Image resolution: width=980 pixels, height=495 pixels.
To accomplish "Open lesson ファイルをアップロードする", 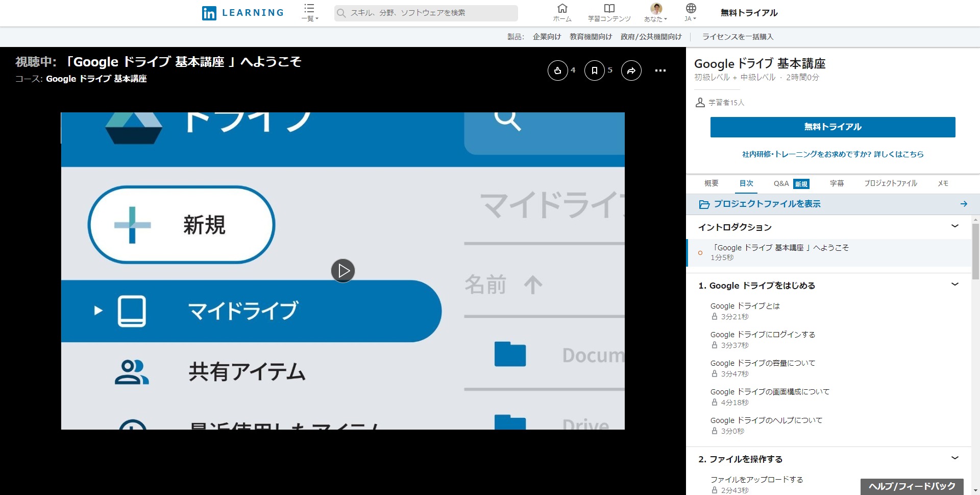I will click(756, 479).
